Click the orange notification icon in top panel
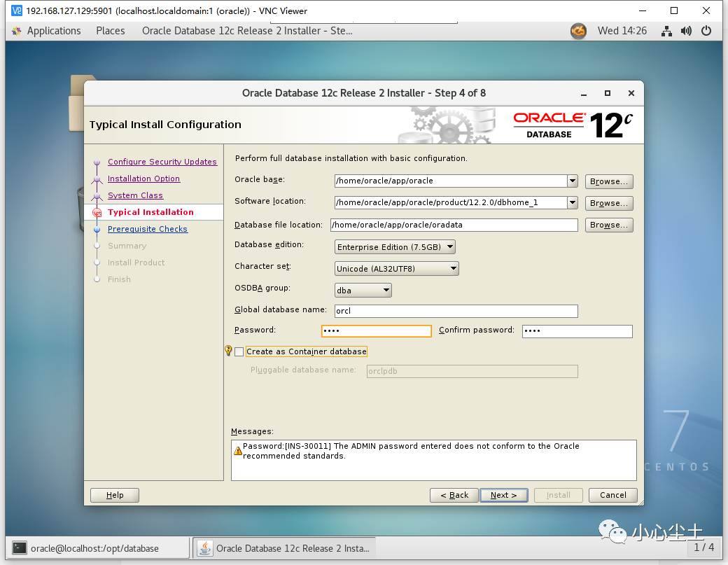Screen dimensions: 728x565 click(578, 31)
